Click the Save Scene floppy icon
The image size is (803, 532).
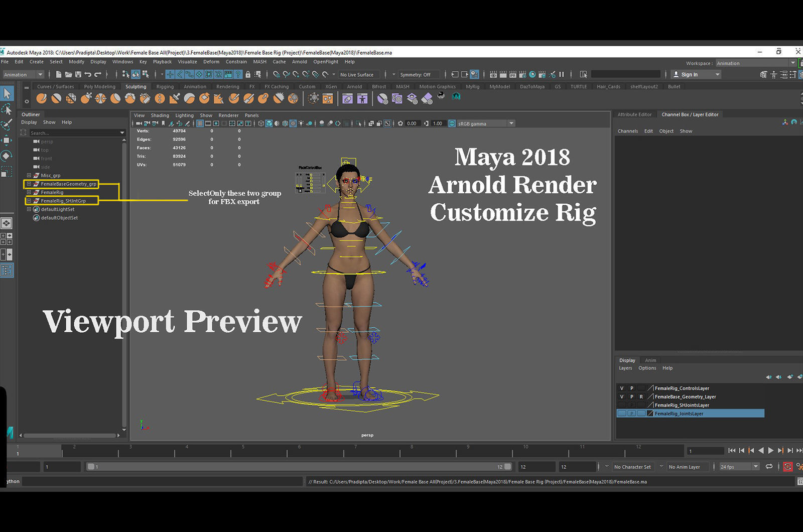point(78,74)
